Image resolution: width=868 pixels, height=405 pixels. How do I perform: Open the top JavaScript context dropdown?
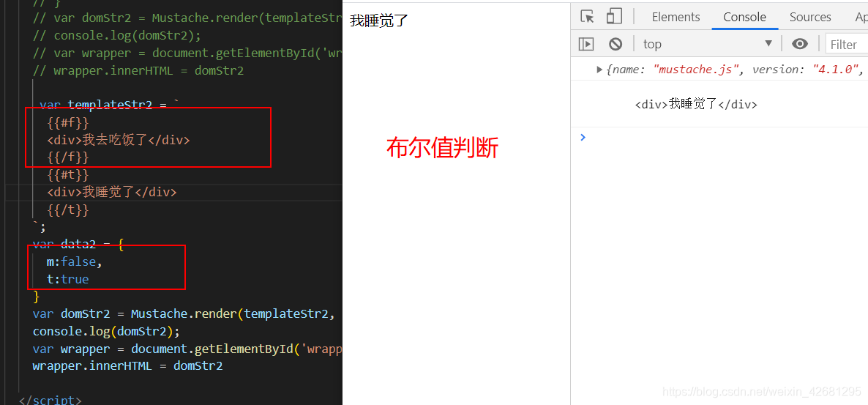(x=708, y=44)
